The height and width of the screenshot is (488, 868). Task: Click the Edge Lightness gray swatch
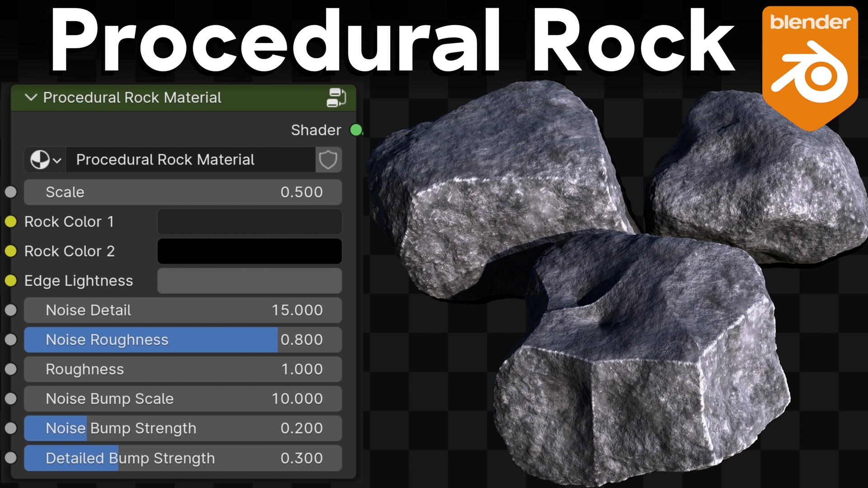[249, 281]
